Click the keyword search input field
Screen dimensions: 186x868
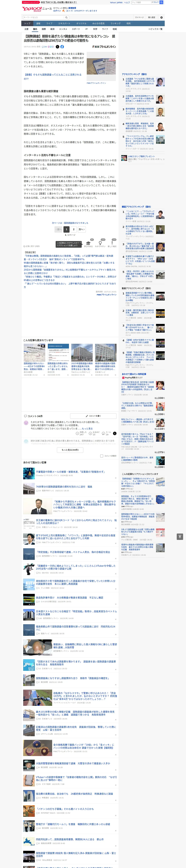(x=44, y=18)
